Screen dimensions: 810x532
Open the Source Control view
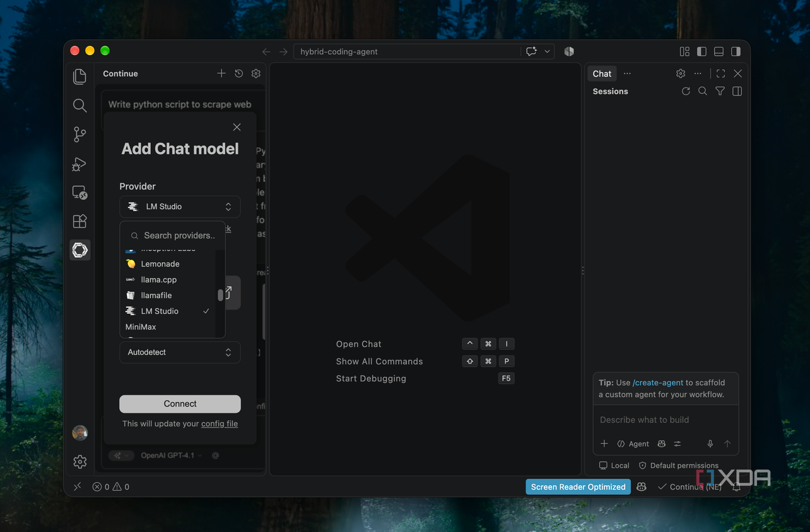79,134
